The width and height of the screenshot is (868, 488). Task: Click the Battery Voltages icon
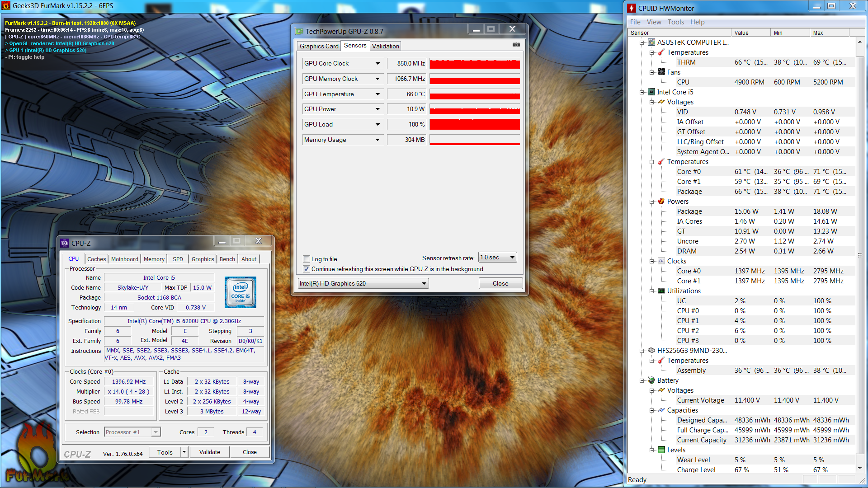pos(661,390)
